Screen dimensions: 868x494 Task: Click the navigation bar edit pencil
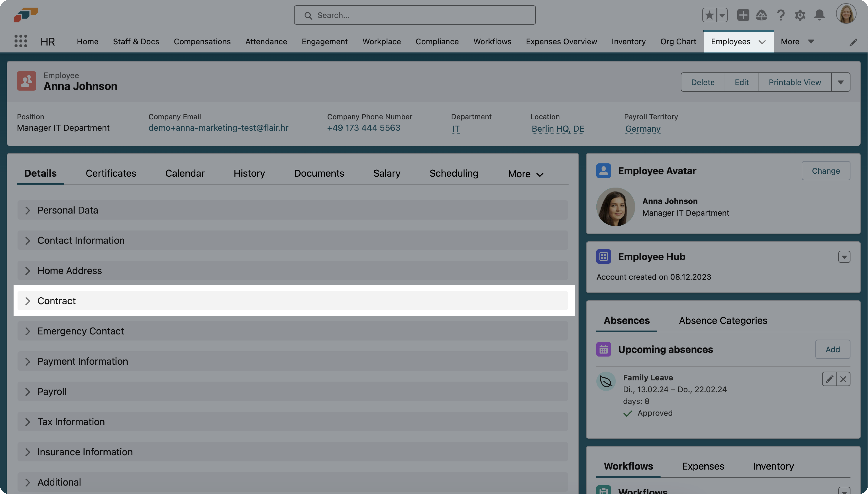853,42
